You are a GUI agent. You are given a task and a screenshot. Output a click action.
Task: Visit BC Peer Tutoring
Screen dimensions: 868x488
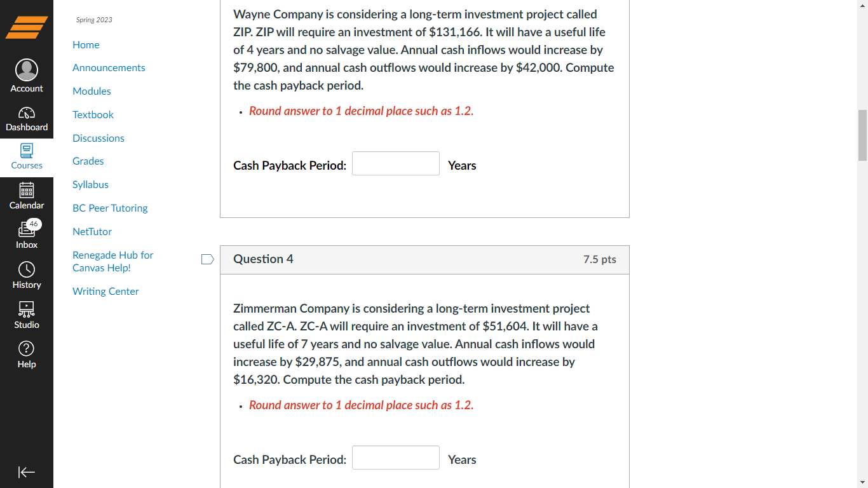click(x=110, y=208)
